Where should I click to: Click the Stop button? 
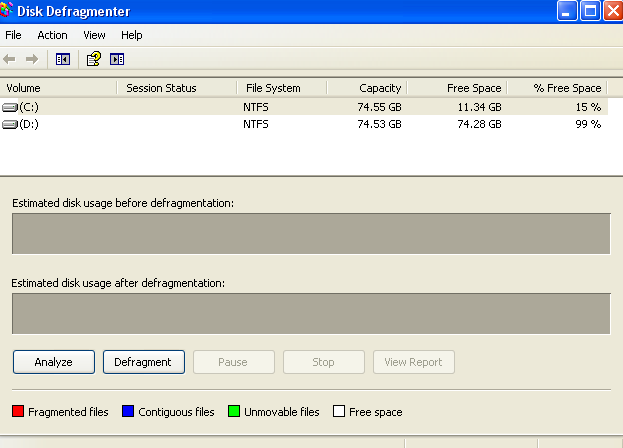[323, 362]
